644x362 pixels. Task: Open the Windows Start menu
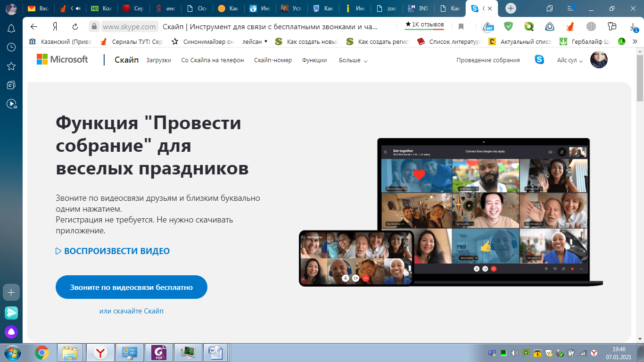11,353
